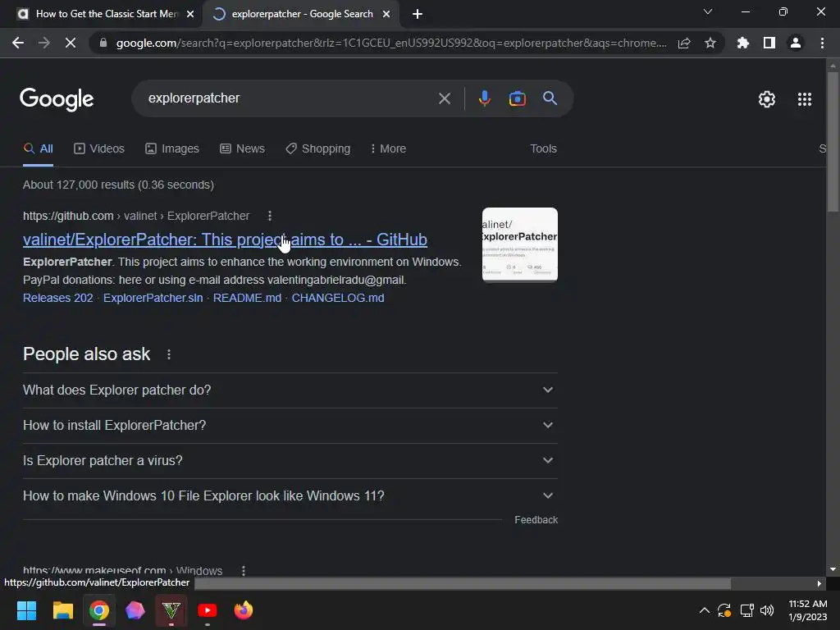Open the Chrome profile avatar

click(x=796, y=43)
